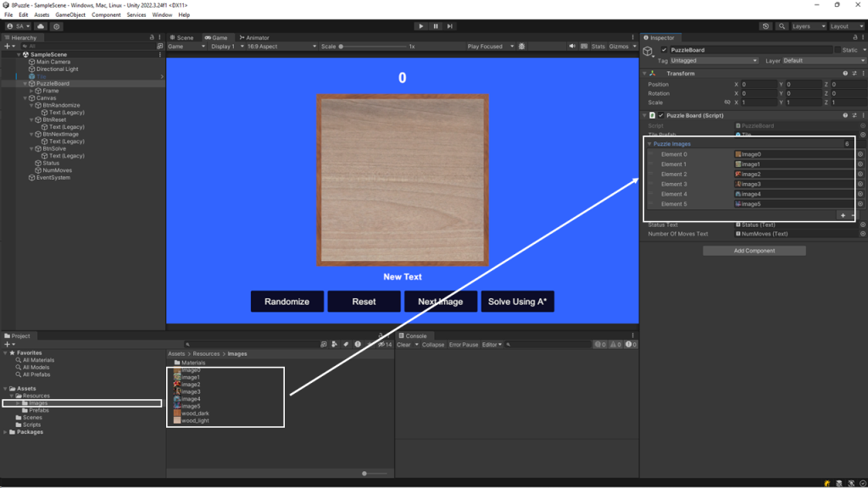This screenshot has width=868, height=488.
Task: Click the Pause button in the toolbar
Action: coord(436,26)
